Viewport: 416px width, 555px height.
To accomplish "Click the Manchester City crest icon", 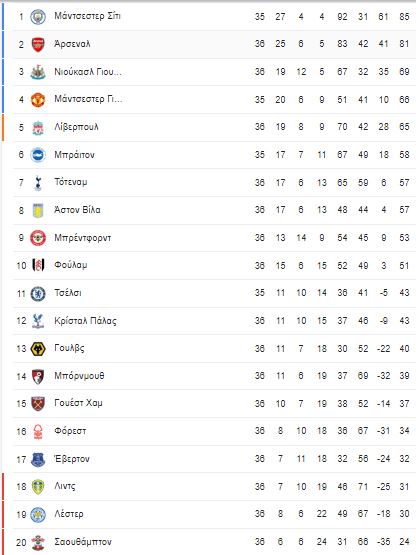I will pyautogui.click(x=38, y=17).
